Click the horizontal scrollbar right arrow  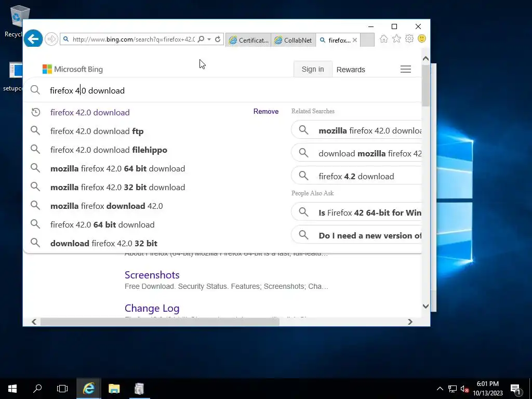point(410,322)
